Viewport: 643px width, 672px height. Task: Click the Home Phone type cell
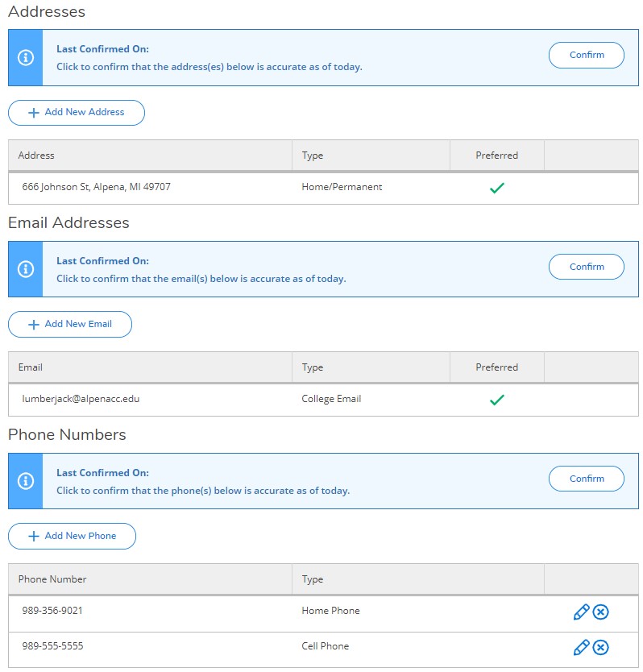330,611
